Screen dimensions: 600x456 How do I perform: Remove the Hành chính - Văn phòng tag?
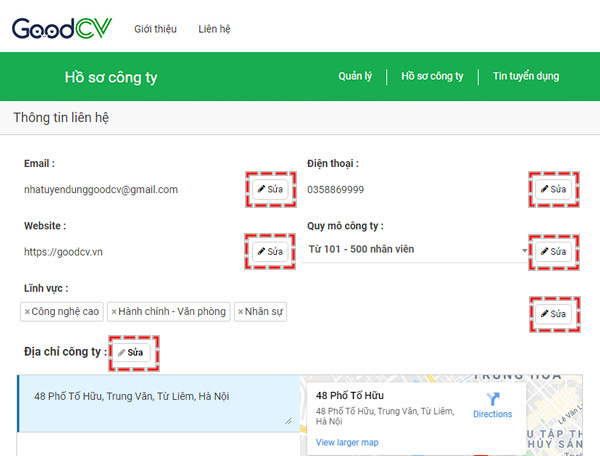click(114, 312)
